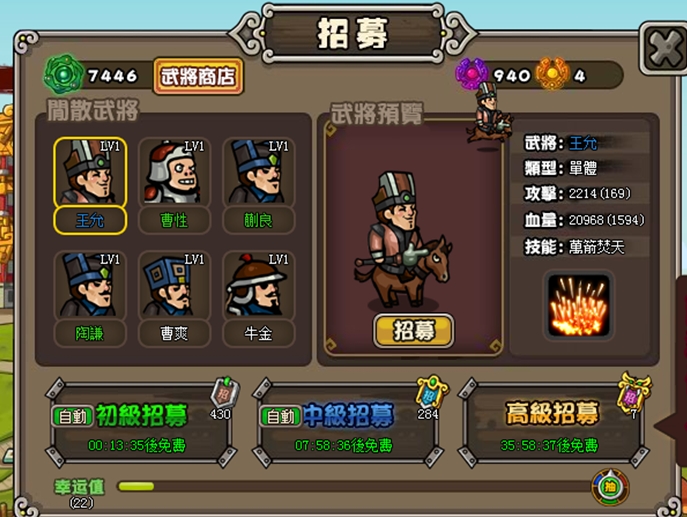The height and width of the screenshot is (517, 687).
Task: Click the 中級招募 token badge showing 284
Action: click(432, 392)
